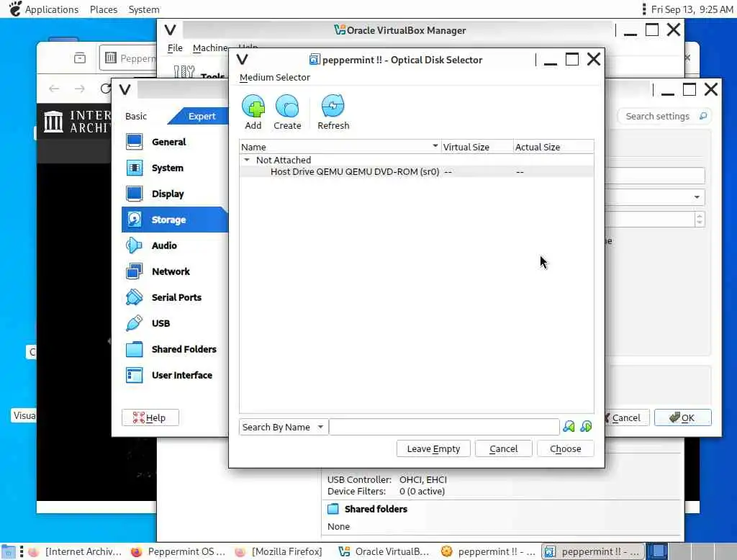Switch to Internet Archive taskbar item
This screenshot has height=560, width=737.
tap(75, 551)
